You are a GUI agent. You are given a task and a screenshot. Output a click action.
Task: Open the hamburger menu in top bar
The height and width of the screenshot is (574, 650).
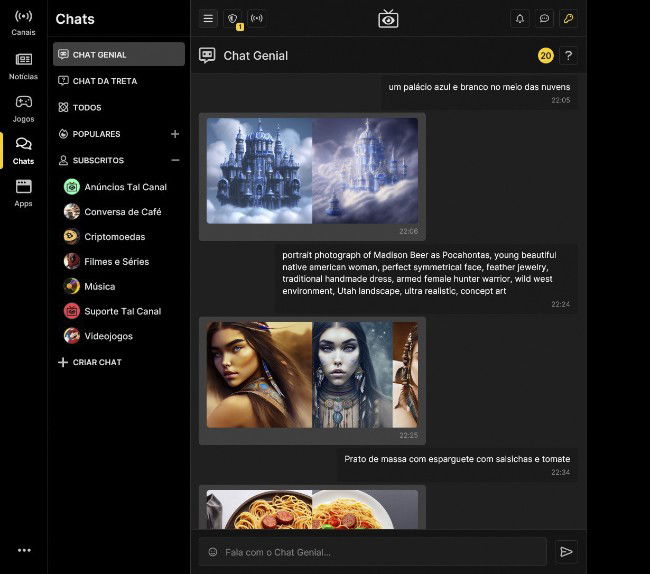[x=208, y=18]
